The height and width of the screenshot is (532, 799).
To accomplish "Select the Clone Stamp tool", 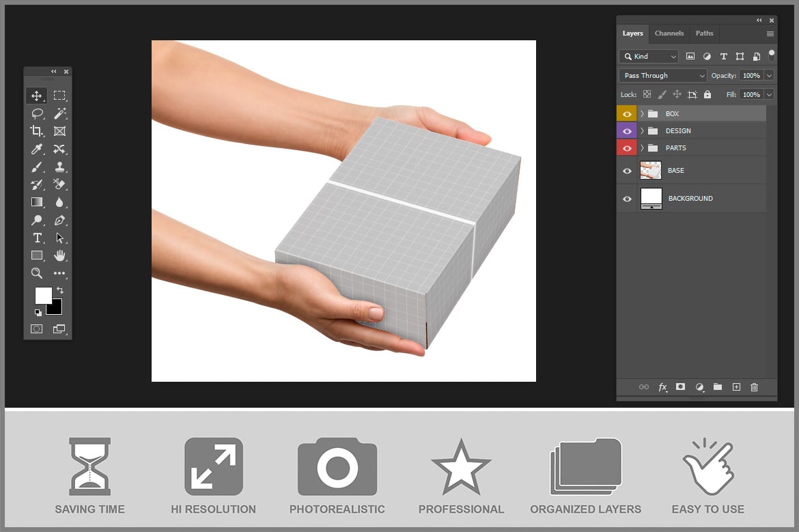I will [x=59, y=167].
